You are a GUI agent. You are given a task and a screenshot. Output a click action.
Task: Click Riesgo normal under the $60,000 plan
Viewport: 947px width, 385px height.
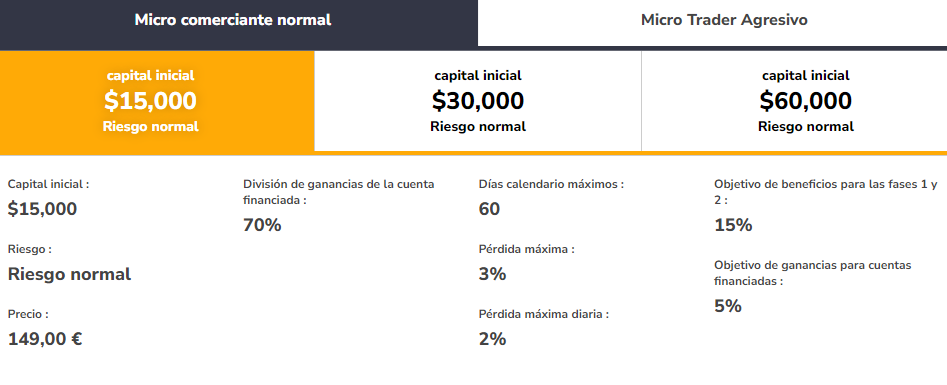tap(806, 127)
